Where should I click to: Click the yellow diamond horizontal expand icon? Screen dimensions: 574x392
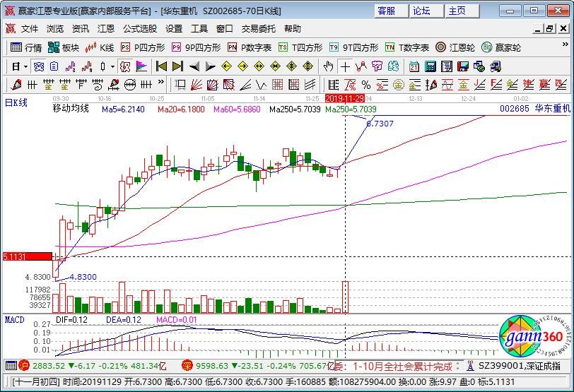(x=259, y=66)
